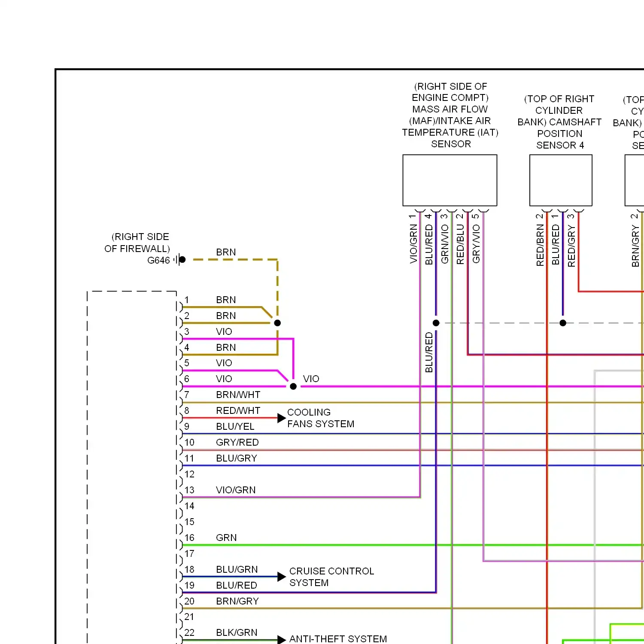Select the vertical RED/BLU label under the MAF sensor
Viewport: 644px width, 644px height.
pos(460,244)
